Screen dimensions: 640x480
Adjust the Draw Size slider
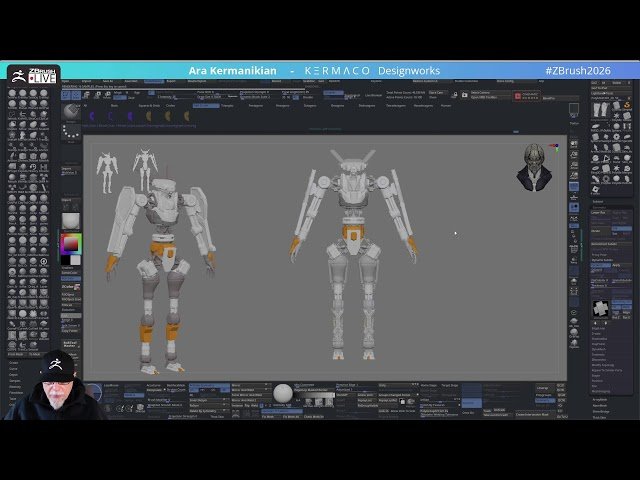[x=210, y=97]
